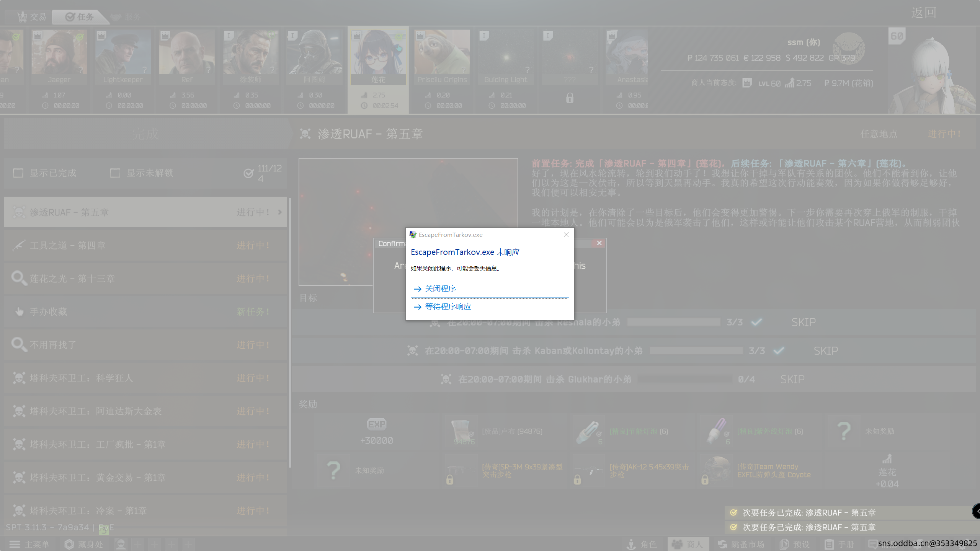Open 藏身处 in the bottom bar
This screenshot has height=551, width=980.
click(83, 544)
